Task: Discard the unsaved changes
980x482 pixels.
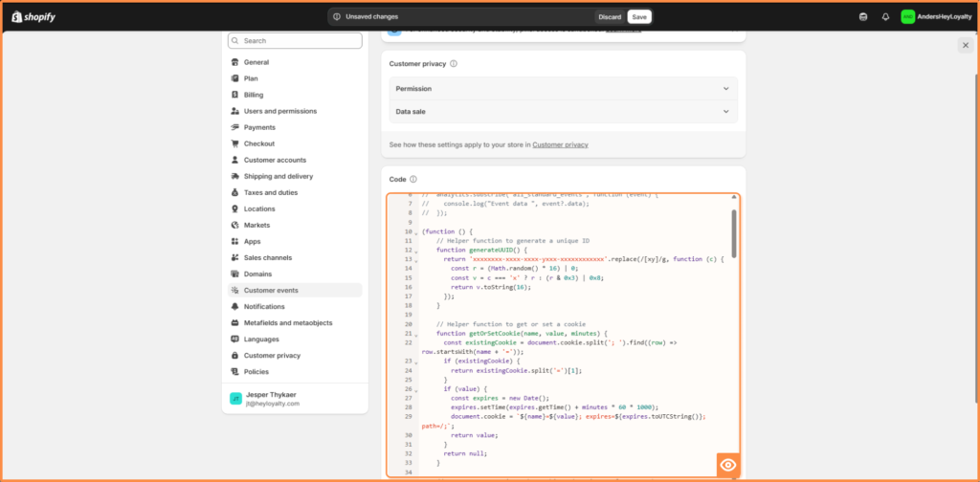Action: (610, 16)
